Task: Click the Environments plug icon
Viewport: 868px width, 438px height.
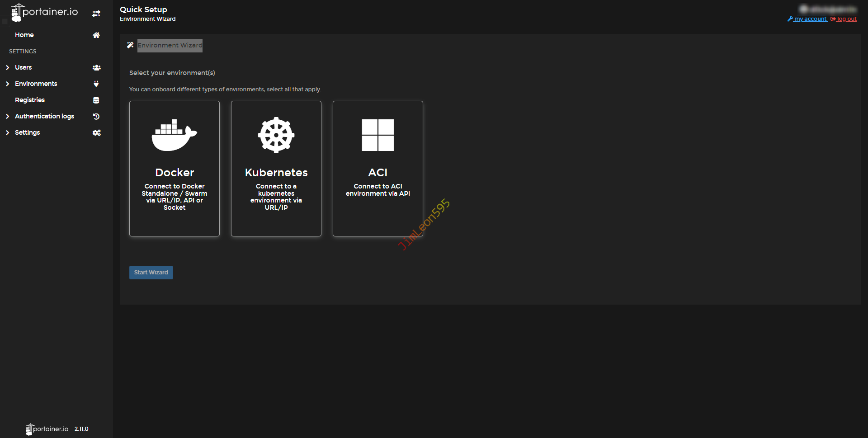Action: pyautogui.click(x=96, y=84)
